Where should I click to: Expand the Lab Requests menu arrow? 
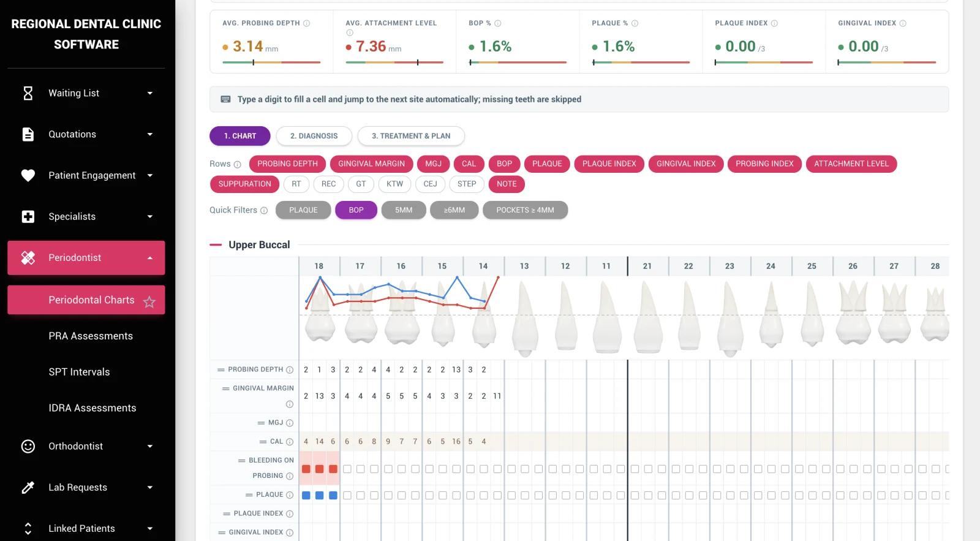(x=150, y=487)
